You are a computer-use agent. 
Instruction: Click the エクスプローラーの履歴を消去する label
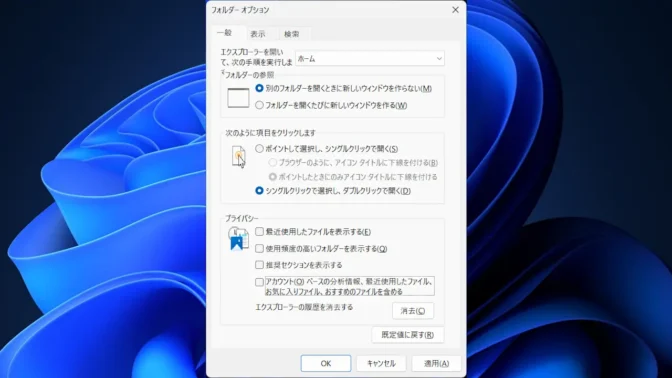pos(304,307)
